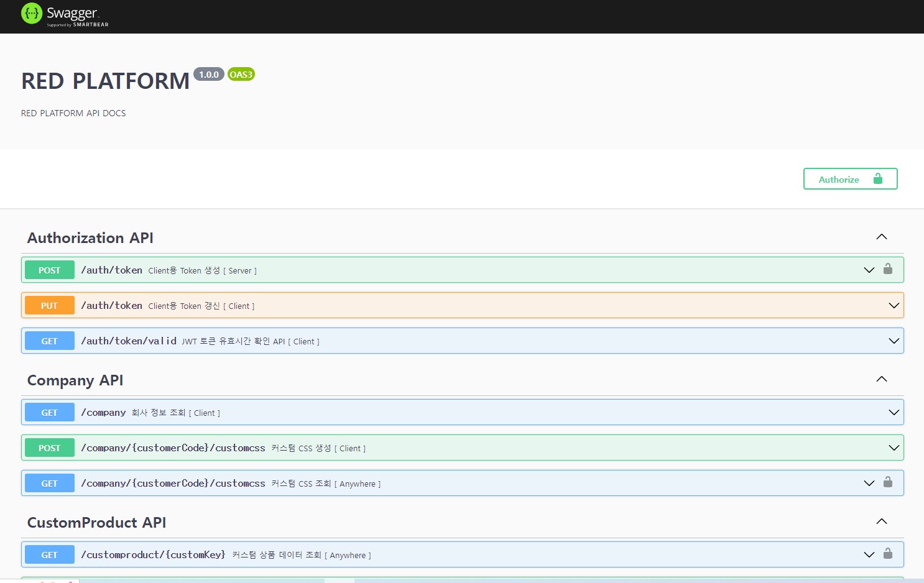Click POST badge for /company/{customerCode}/customcss
Viewport: 924px width, 583px height.
pyautogui.click(x=50, y=448)
